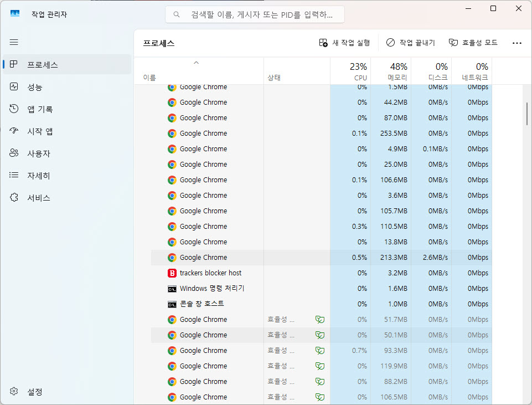The width and height of the screenshot is (532, 405).
Task: Click the 성능 heartbeat icon
Action: click(14, 86)
